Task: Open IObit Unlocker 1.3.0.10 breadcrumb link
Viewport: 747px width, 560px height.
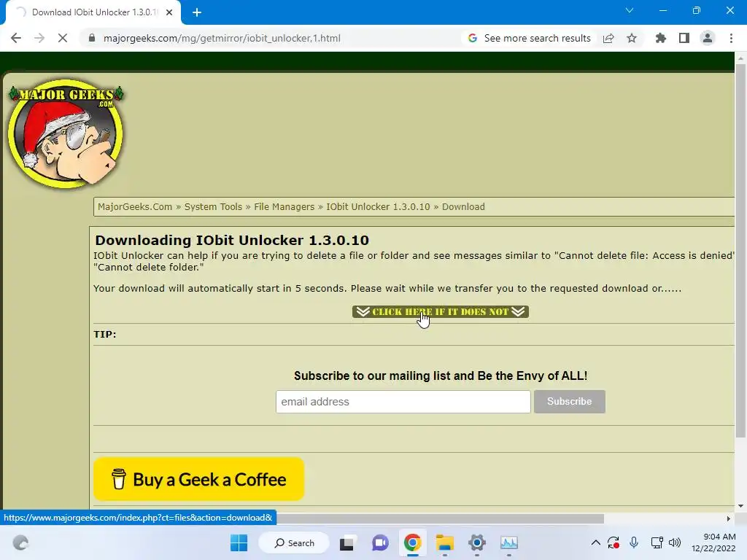Action: (378, 206)
